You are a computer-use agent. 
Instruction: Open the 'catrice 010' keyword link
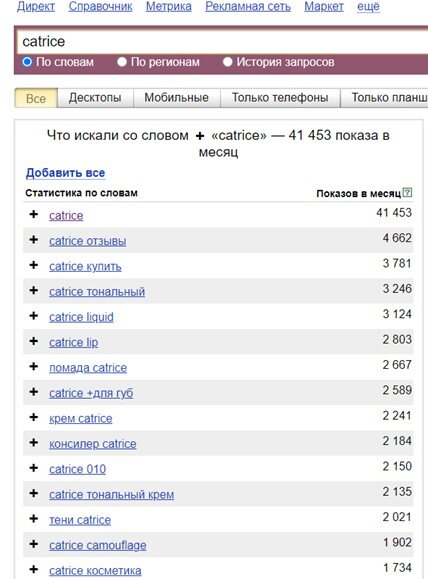[x=78, y=469]
